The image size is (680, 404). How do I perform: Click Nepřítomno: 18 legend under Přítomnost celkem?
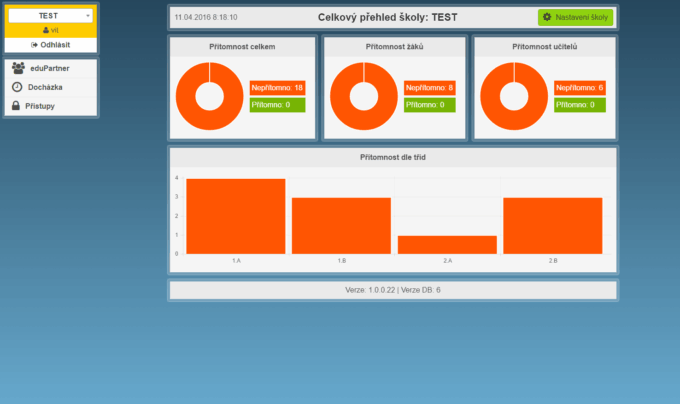click(277, 88)
